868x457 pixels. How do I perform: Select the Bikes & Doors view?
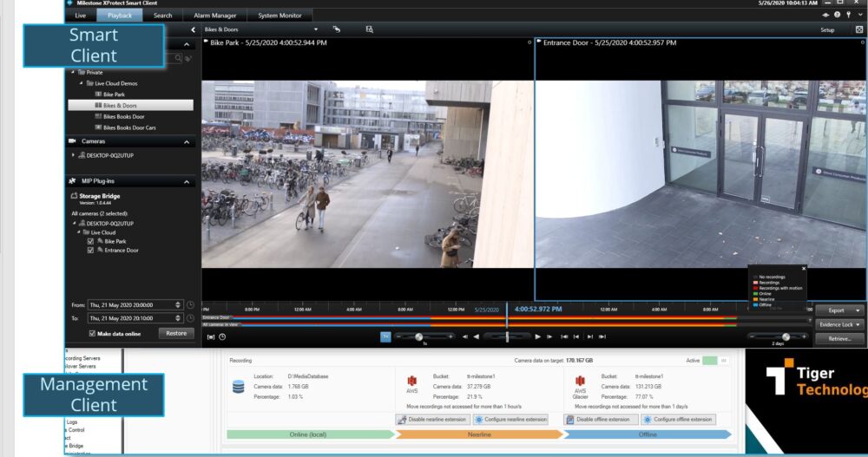point(131,105)
